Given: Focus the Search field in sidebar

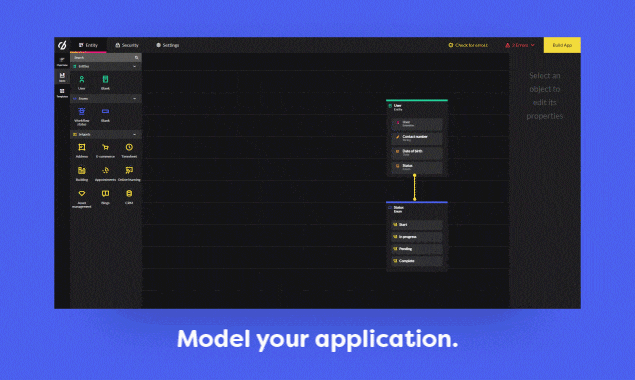Looking at the screenshot, I should (106, 58).
